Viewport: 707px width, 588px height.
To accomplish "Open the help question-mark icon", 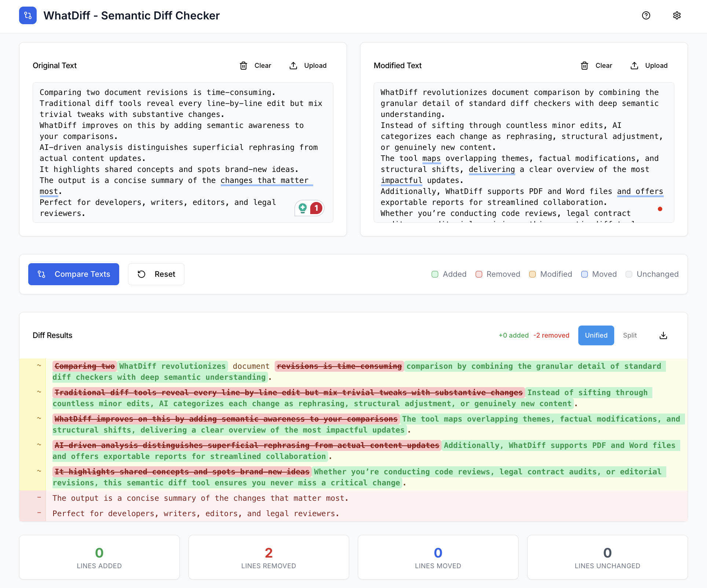I will click(646, 15).
